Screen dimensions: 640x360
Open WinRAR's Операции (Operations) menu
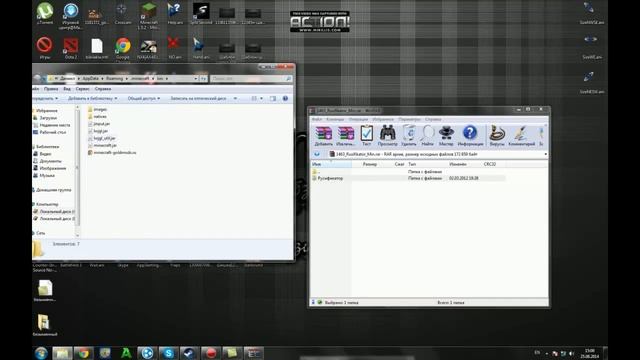(x=358, y=119)
